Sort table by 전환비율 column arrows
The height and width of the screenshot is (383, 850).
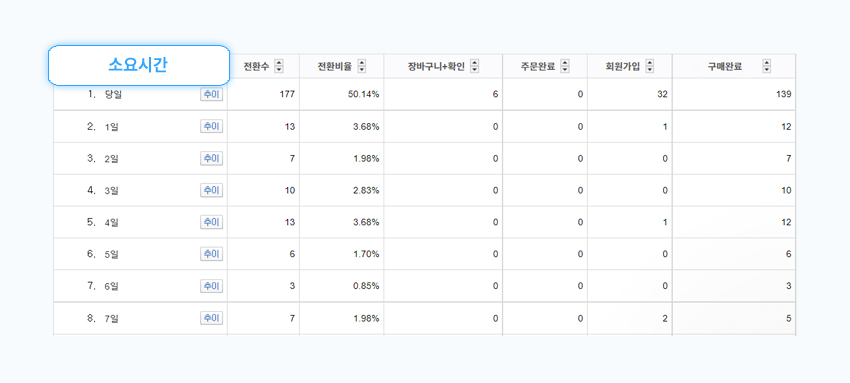click(362, 66)
